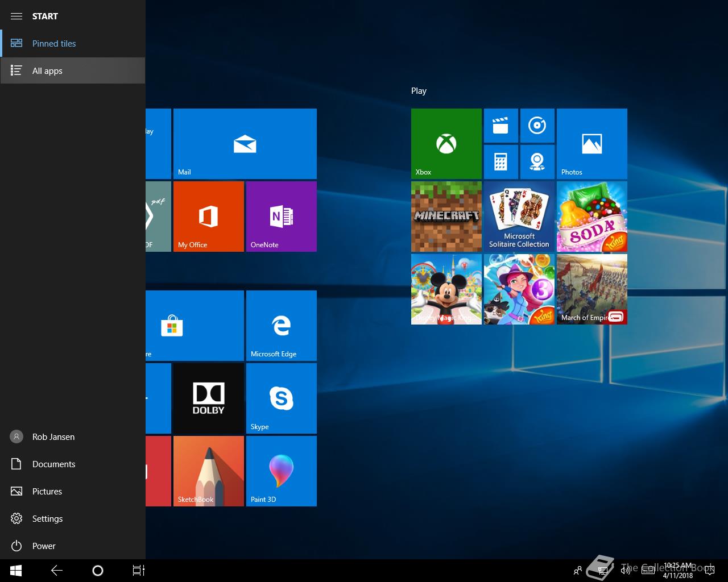Open the Movies & TV small tile
The height and width of the screenshot is (582, 728).
[x=501, y=126]
